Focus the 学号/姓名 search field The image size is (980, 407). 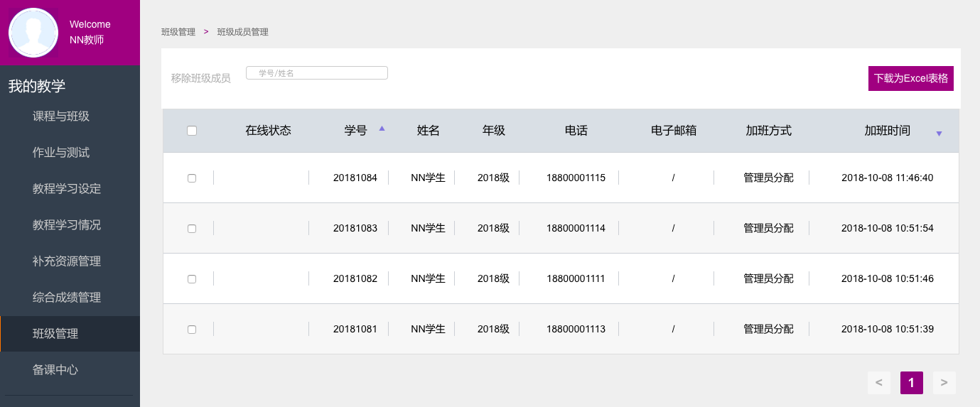click(x=317, y=73)
